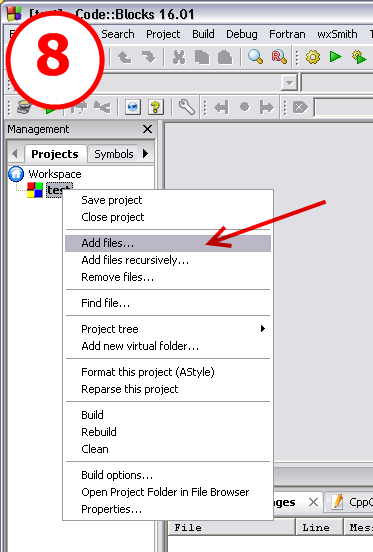Open the Search menu
The image size is (373, 552).
[x=118, y=34]
